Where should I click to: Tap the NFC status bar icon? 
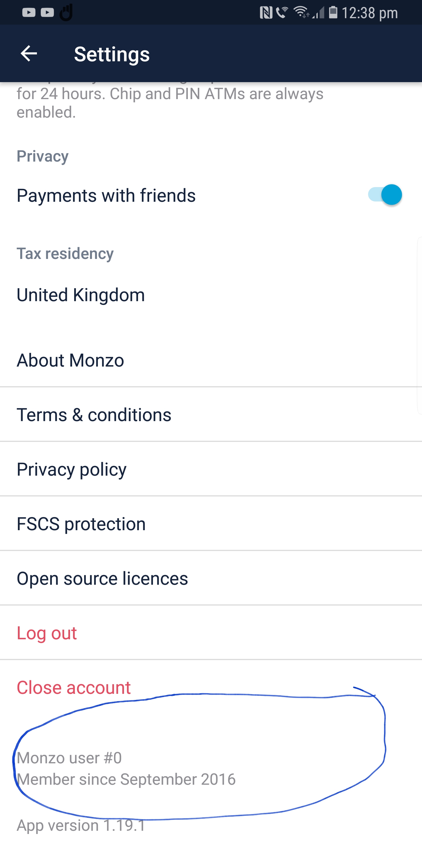pos(266,13)
